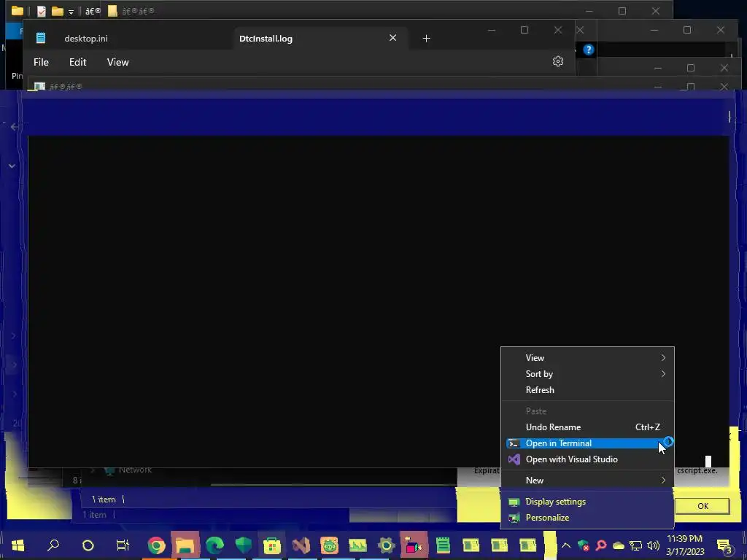Click Windows Security tray icon

583,545
